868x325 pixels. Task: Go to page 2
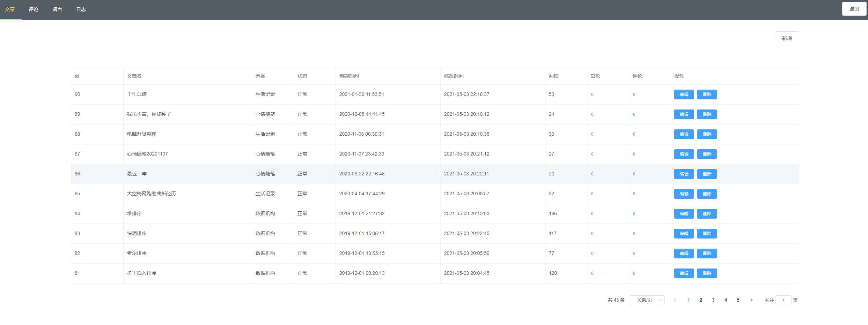(701, 300)
